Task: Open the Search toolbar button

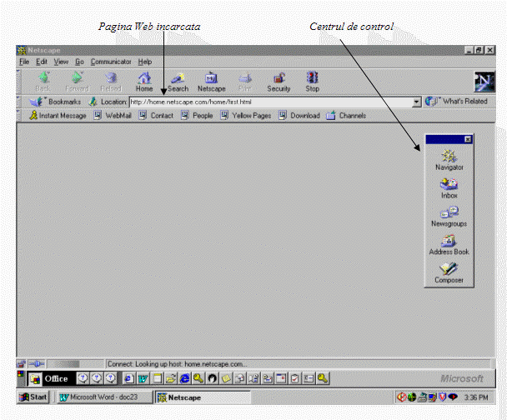Action: click(x=178, y=82)
